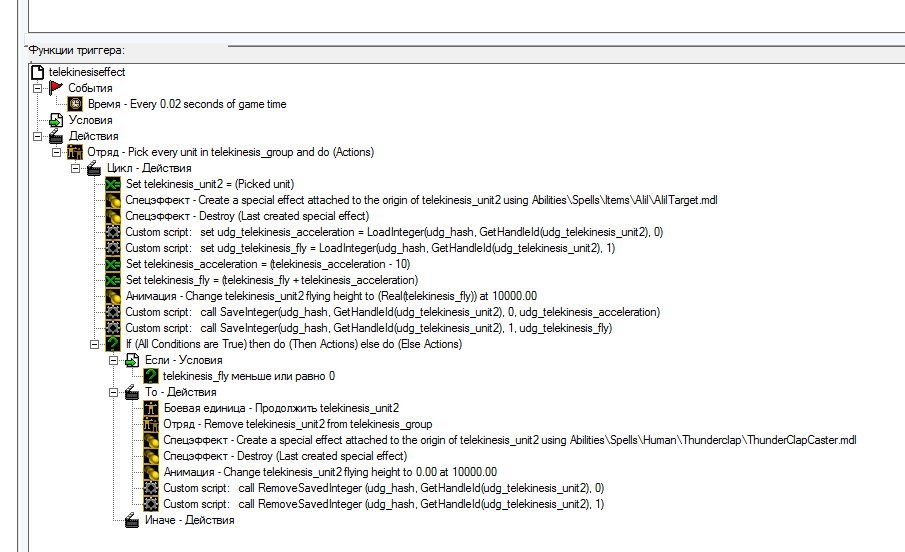The image size is (905, 552).
Task: Select the telekinesiseffect trigger name
Action: 87,72
